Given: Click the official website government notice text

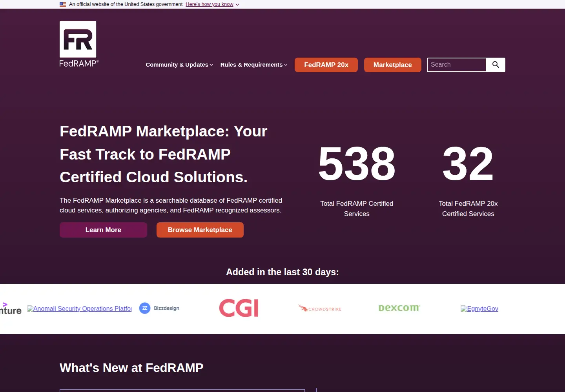Looking at the screenshot, I should coord(126,4).
